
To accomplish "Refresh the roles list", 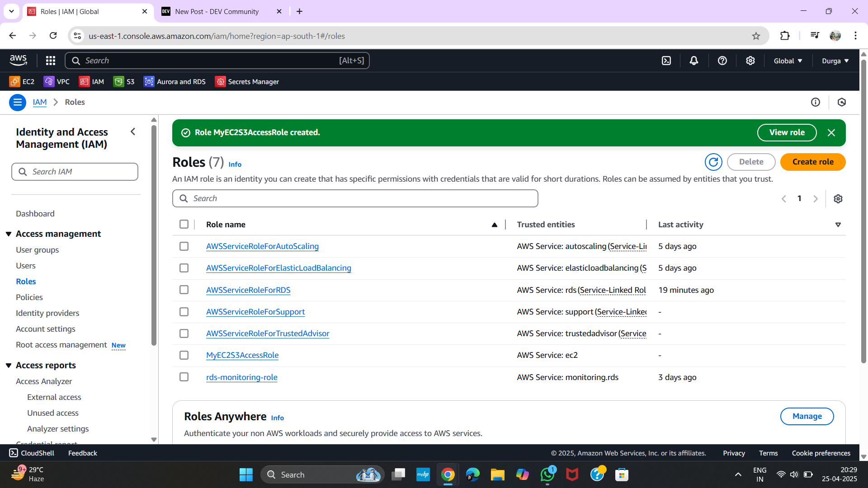I will (713, 162).
